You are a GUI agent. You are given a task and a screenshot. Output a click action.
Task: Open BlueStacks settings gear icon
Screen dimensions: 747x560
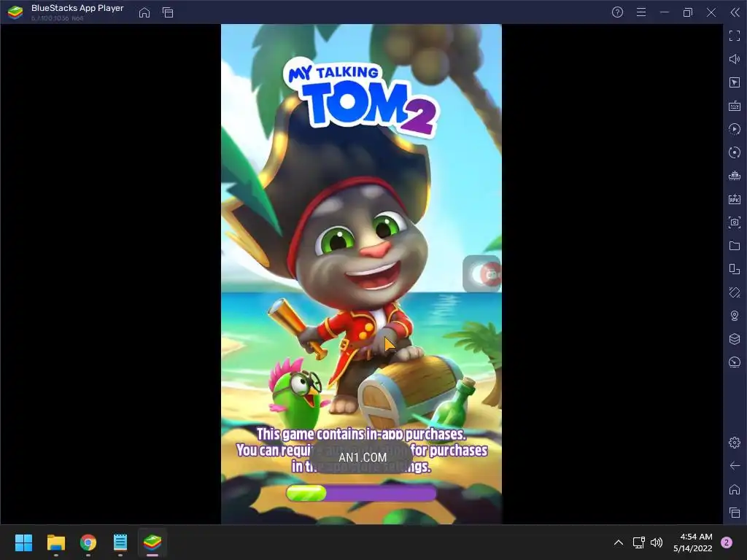734,443
